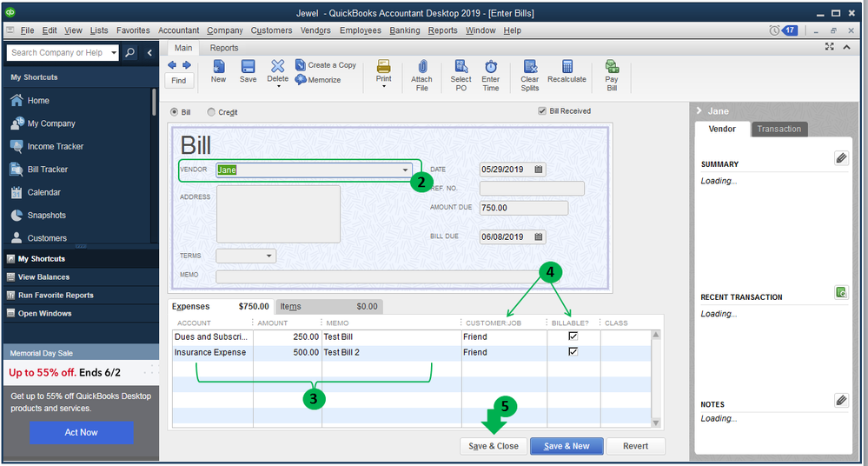Image resolution: width=868 pixels, height=466 pixels.
Task: Switch to Transaction tab in side panel
Action: pyautogui.click(x=779, y=129)
